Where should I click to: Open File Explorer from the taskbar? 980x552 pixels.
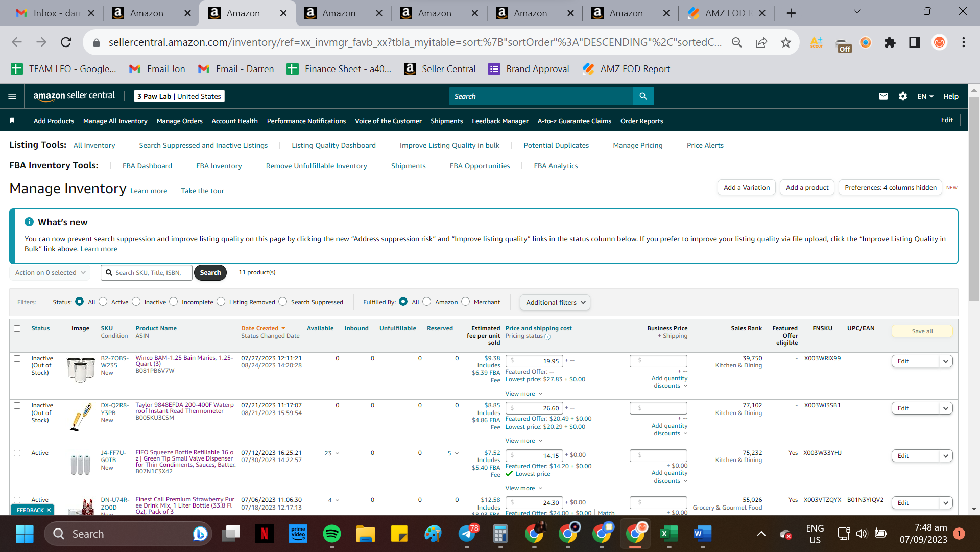[x=366, y=534]
